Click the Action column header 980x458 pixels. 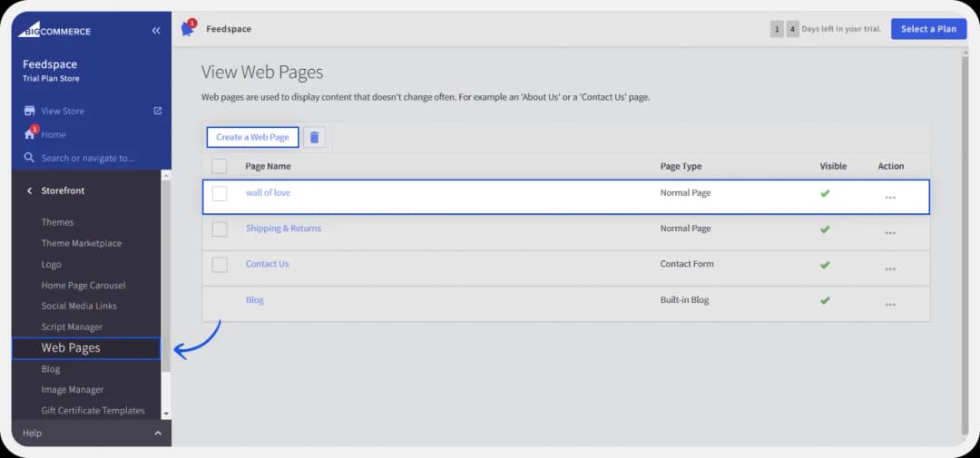coord(891,166)
